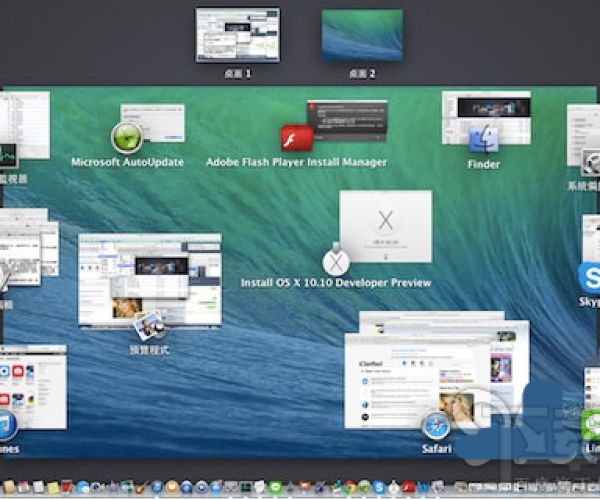
Task: Open yellow Stickies in the Dock
Action: (x=52, y=487)
